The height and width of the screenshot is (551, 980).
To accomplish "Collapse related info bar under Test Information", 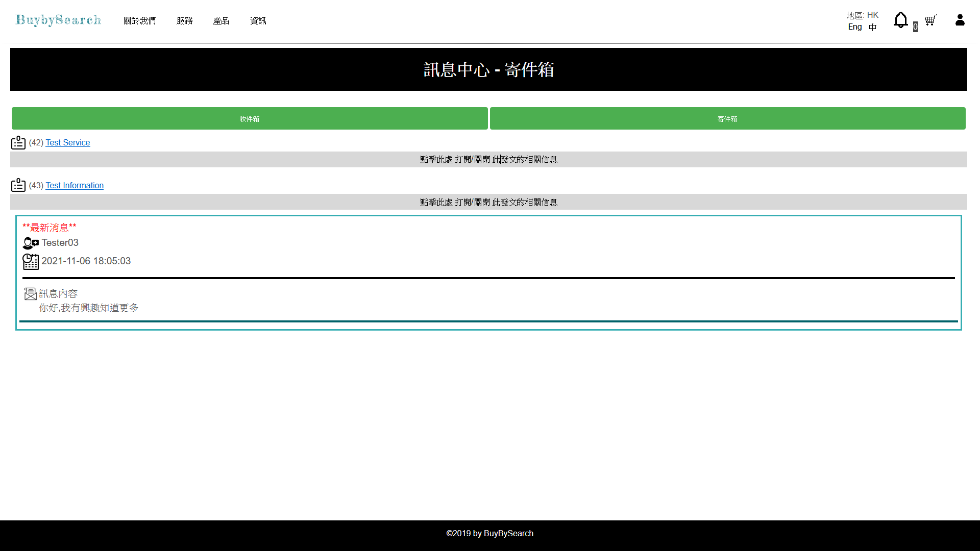I will (488, 202).
